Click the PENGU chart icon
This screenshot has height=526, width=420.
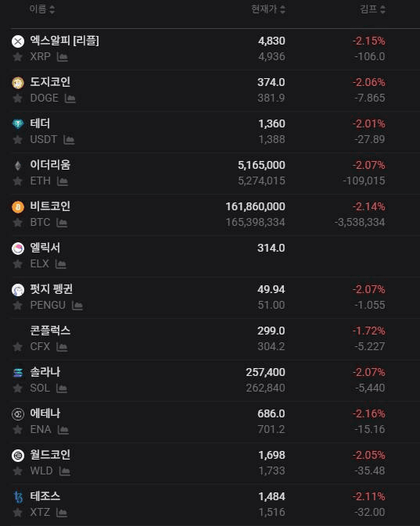(77, 306)
